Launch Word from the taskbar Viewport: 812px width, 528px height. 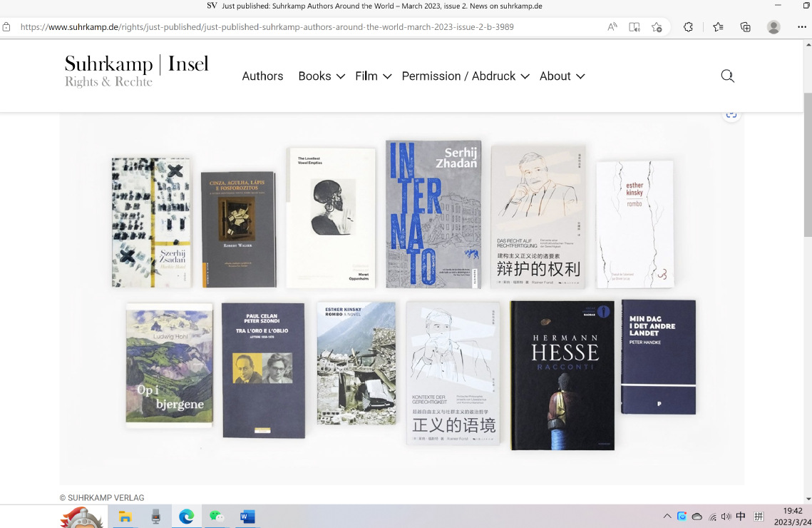247,517
